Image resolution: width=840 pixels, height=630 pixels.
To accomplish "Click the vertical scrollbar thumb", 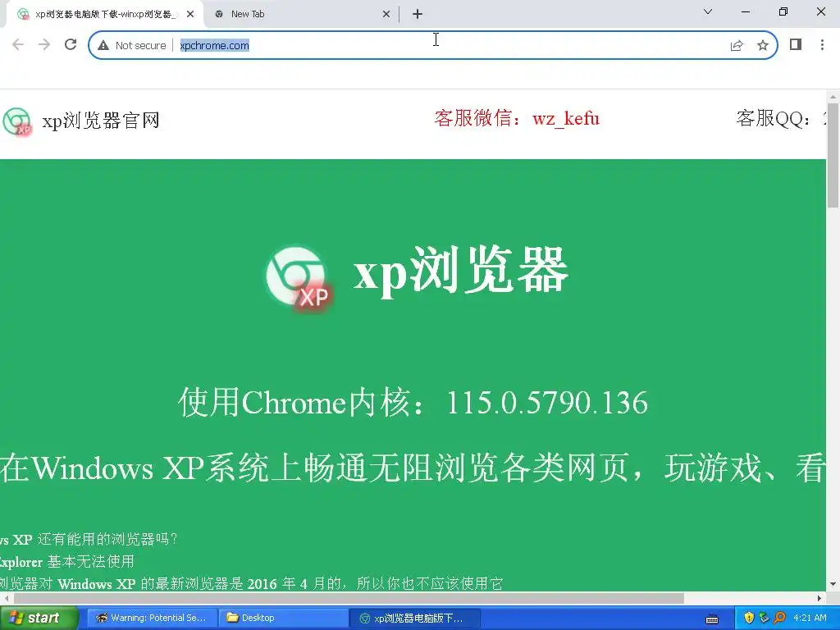I will [x=833, y=155].
